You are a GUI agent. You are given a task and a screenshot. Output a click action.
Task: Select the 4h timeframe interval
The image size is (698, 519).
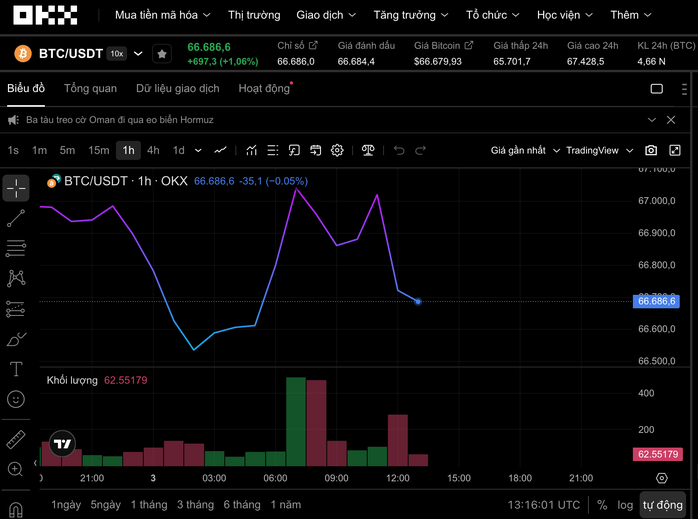[153, 150]
